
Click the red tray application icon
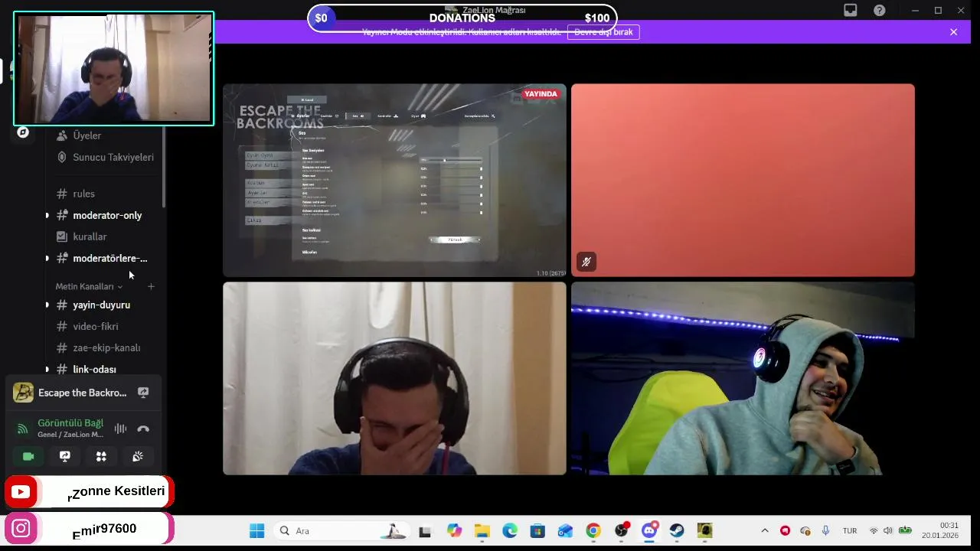785,530
